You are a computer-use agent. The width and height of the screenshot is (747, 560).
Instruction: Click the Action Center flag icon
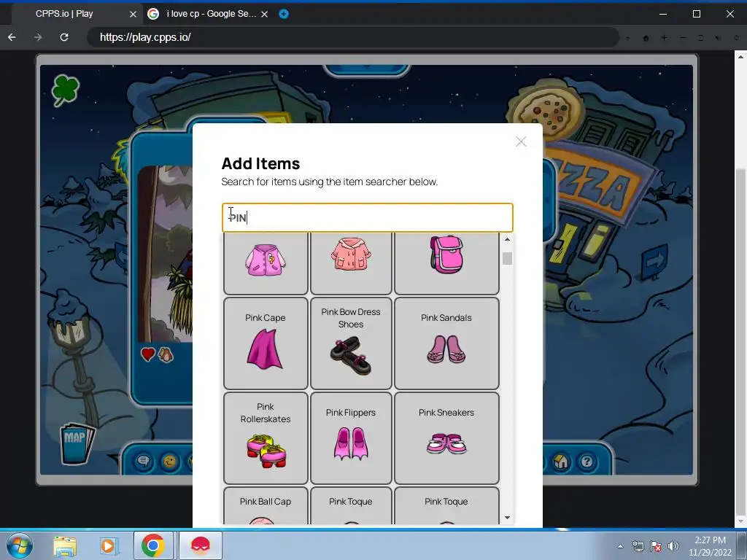pos(656,546)
